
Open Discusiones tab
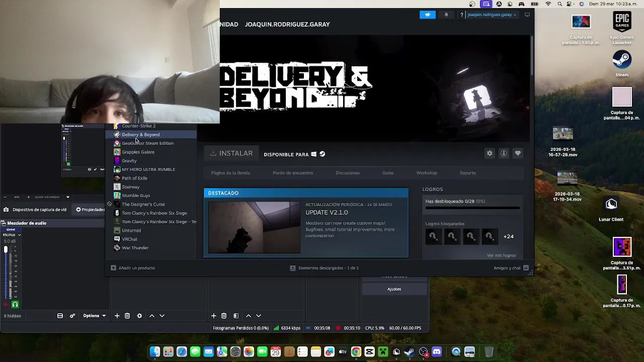348,173
